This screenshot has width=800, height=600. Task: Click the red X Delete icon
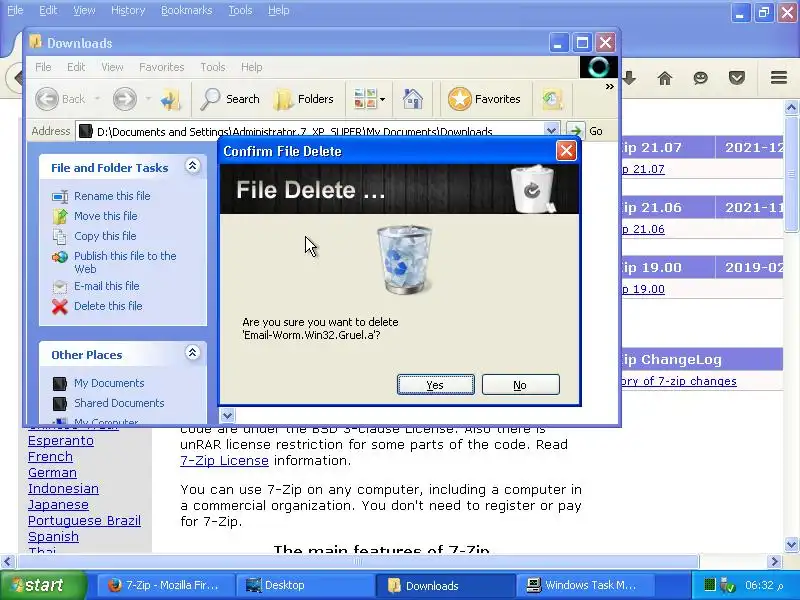coord(60,306)
